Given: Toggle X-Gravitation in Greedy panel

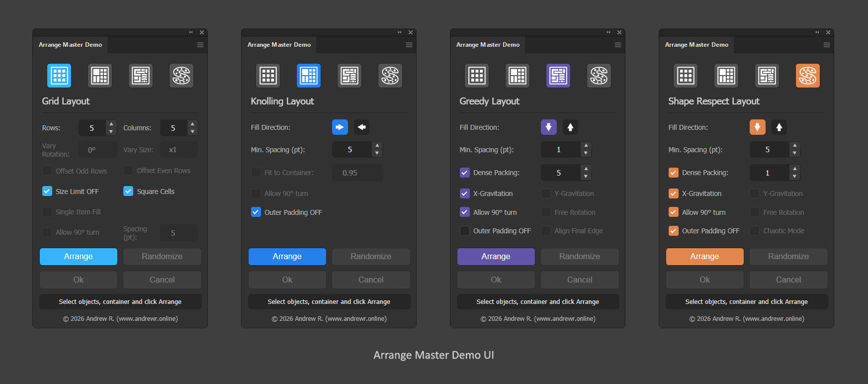Looking at the screenshot, I should point(465,193).
